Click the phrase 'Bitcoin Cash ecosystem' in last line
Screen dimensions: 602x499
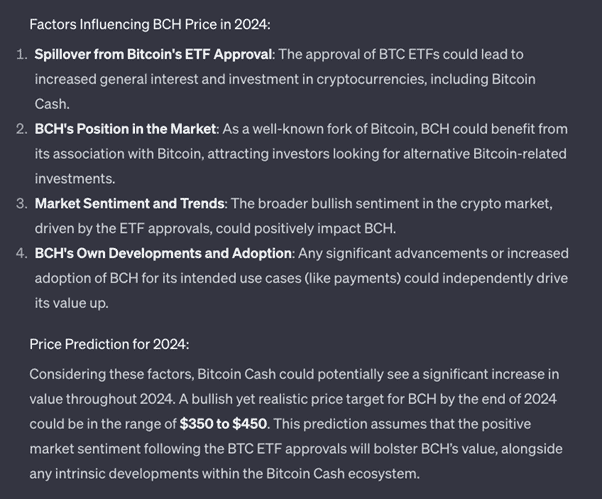click(338, 473)
